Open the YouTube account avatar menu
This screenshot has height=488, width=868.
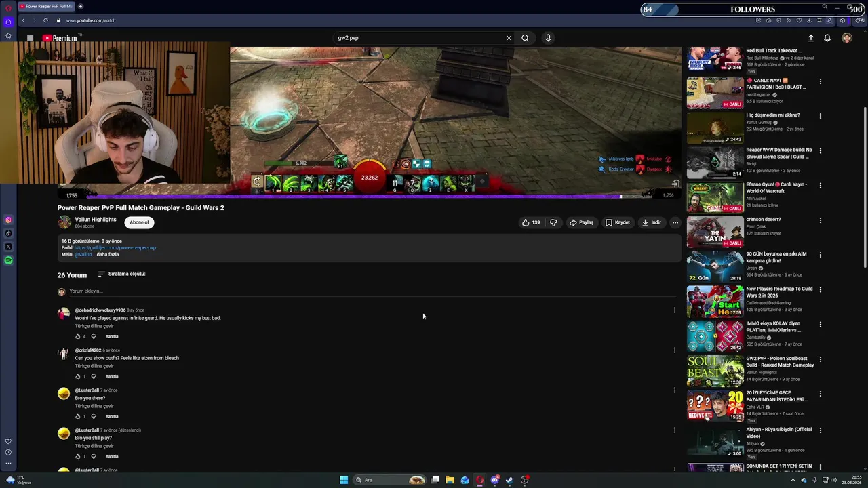click(846, 38)
